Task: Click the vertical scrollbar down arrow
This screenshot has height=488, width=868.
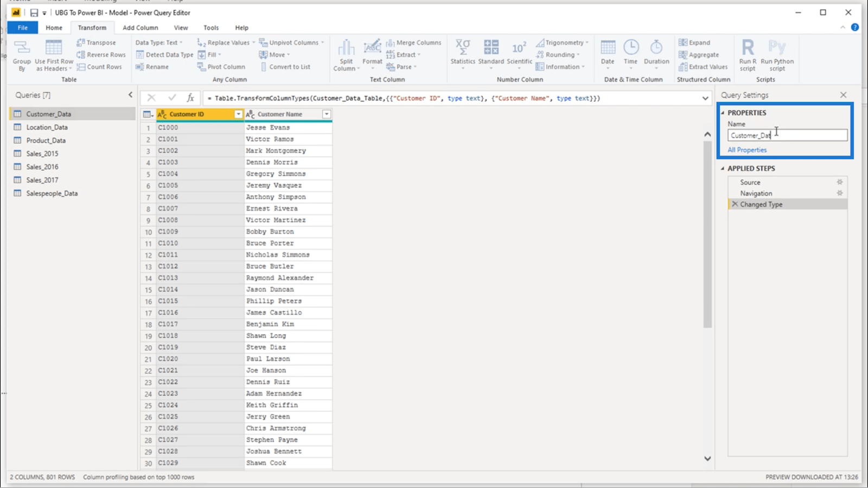Action: [707, 458]
